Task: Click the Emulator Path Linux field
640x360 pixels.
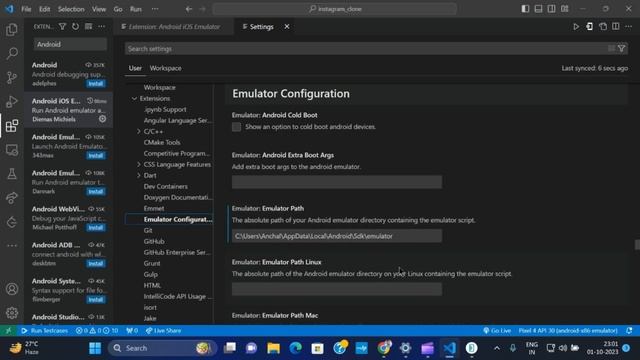Action: (337, 289)
